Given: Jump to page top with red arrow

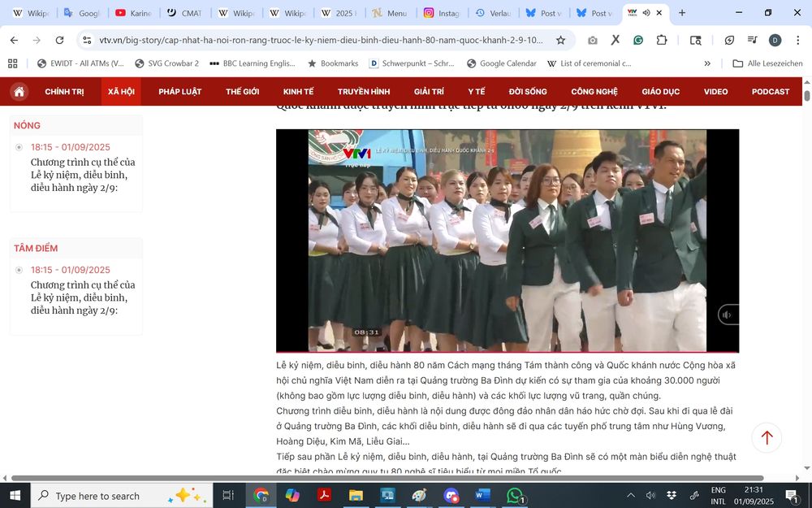Looking at the screenshot, I should click(x=767, y=437).
